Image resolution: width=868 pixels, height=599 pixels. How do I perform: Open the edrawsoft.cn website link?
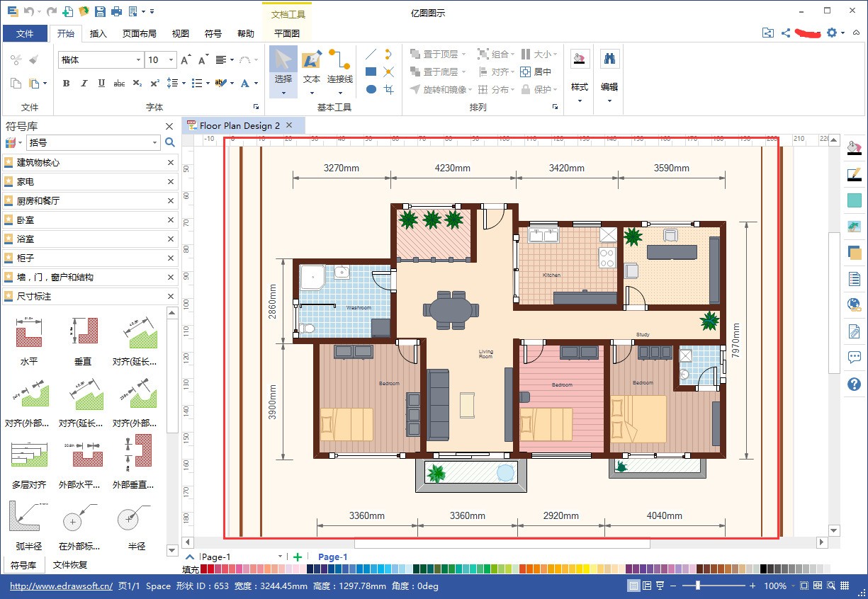click(61, 586)
